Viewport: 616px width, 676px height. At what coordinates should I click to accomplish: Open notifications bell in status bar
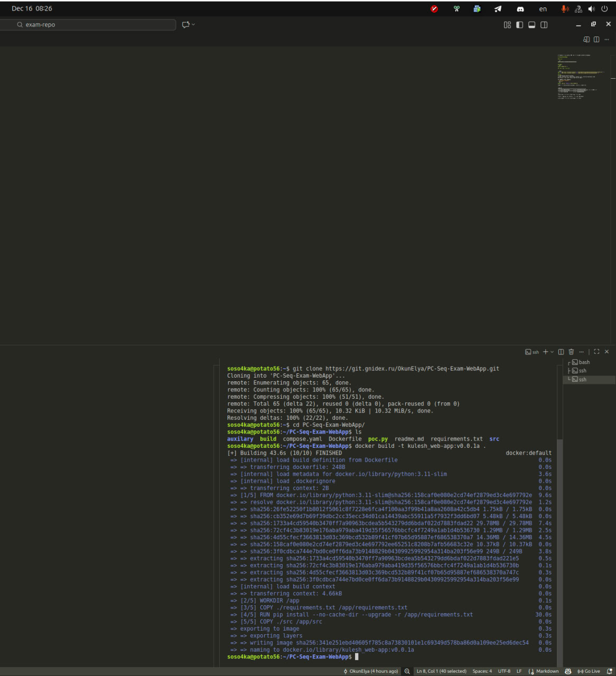click(610, 671)
